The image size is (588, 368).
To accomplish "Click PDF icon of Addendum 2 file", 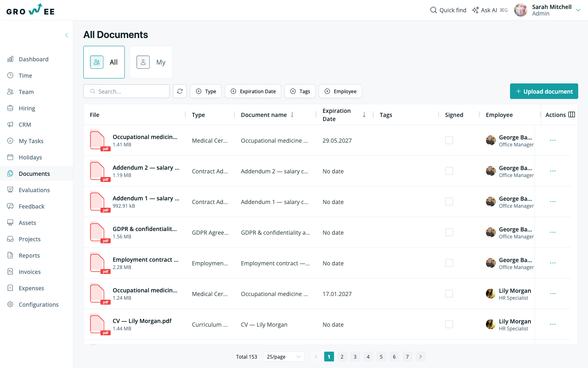I will click(99, 171).
